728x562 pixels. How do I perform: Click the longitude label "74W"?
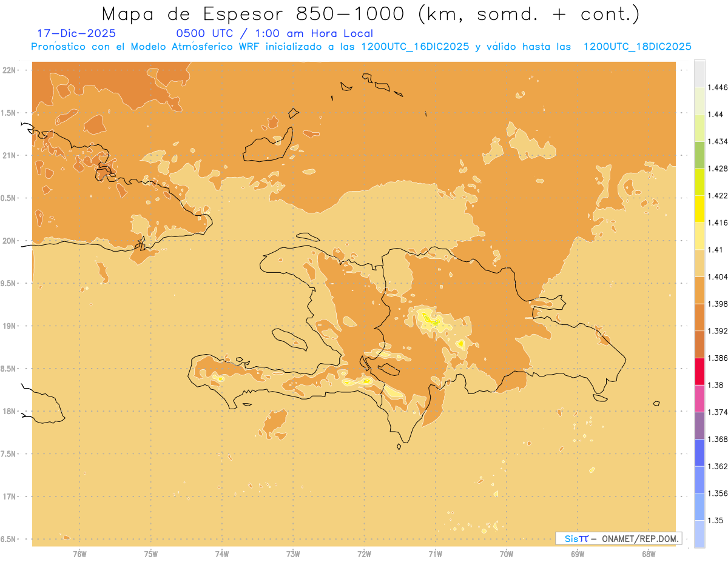222,554
